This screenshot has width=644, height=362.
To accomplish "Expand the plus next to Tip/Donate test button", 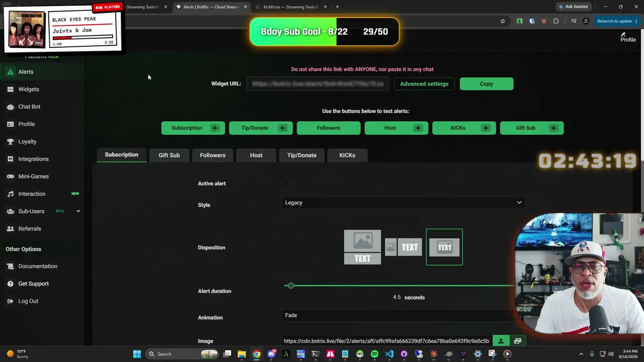I will 282,128.
